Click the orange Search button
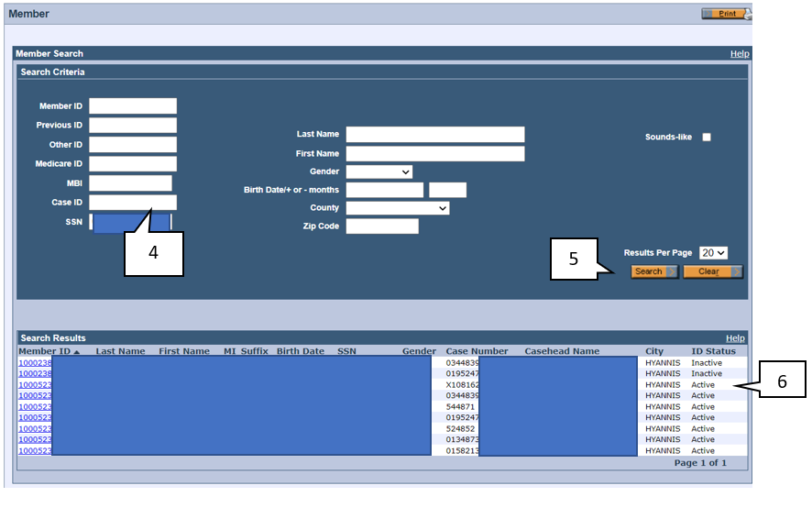 (654, 271)
